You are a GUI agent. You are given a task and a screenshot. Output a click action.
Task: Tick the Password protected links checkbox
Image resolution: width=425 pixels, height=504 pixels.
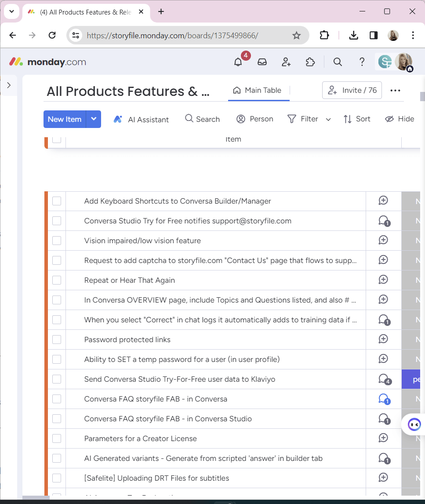(57, 340)
